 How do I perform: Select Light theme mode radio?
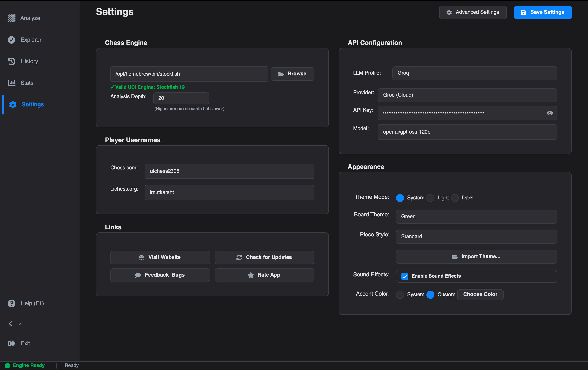click(430, 198)
